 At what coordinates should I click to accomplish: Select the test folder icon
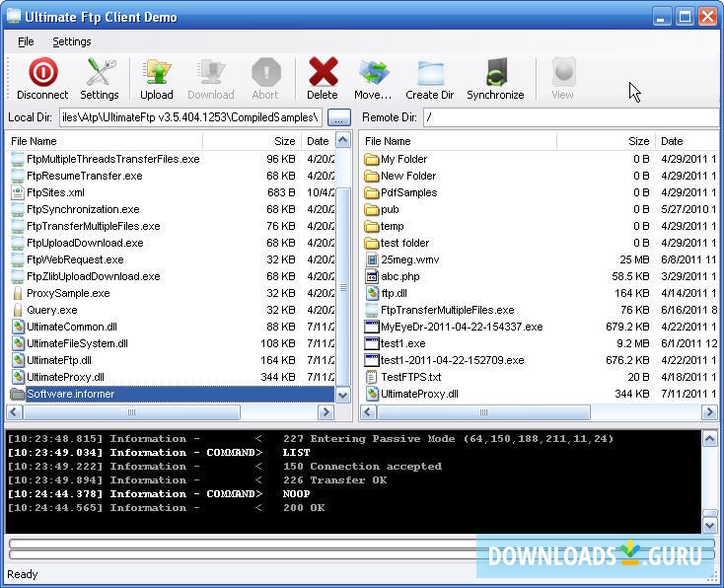[x=371, y=243]
